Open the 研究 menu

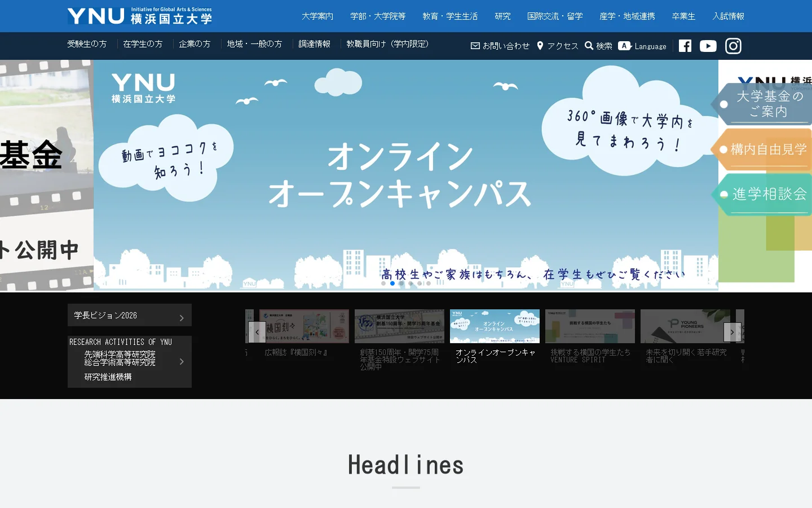(502, 16)
